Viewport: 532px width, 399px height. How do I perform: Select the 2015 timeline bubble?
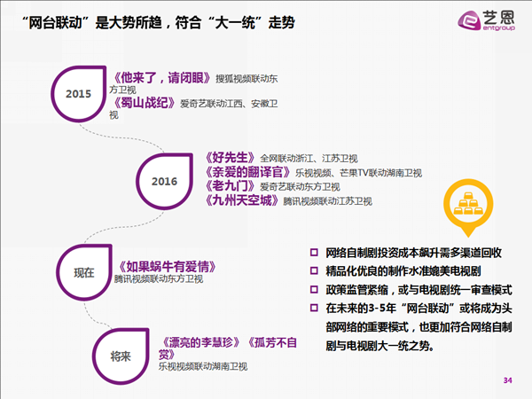[79, 94]
